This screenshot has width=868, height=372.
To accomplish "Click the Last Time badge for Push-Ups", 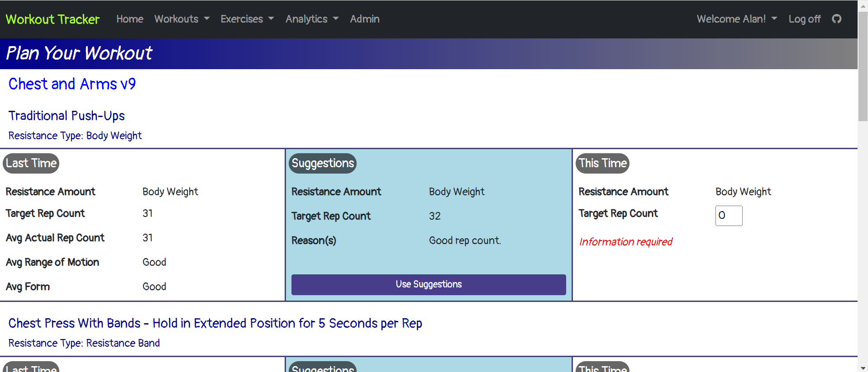I will click(x=31, y=163).
